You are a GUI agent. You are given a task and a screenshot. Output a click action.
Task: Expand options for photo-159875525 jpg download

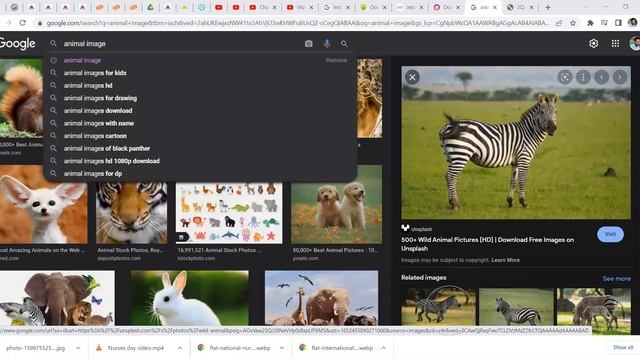(x=78, y=348)
